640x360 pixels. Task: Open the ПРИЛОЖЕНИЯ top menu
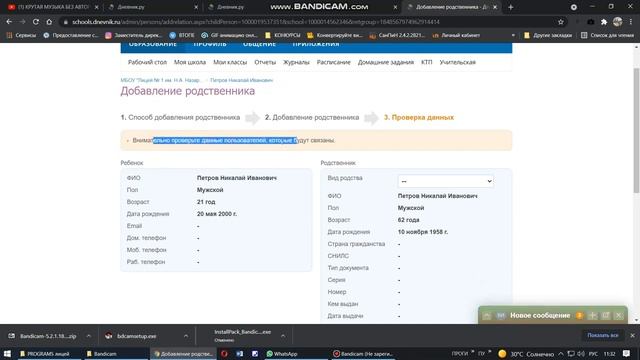click(316, 44)
